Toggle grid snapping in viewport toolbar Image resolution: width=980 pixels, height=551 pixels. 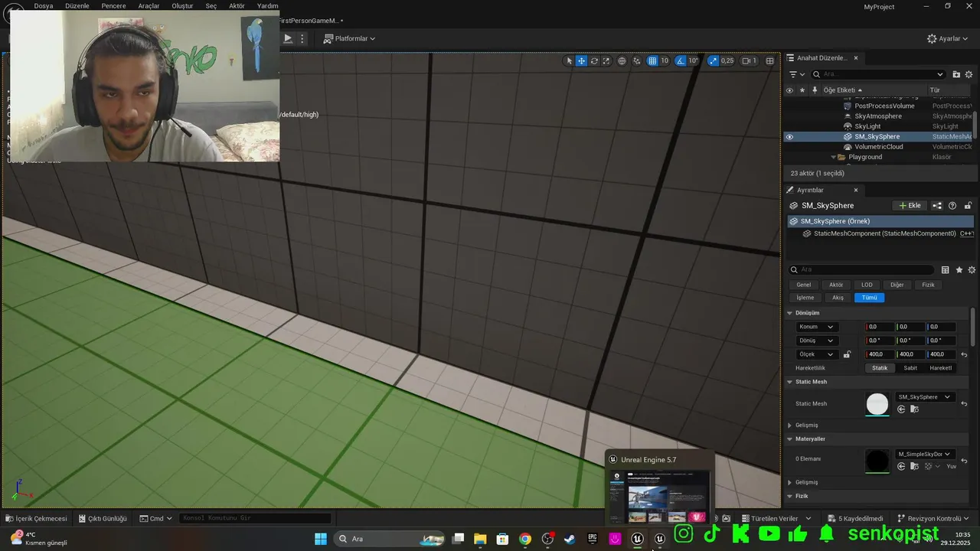coord(652,60)
